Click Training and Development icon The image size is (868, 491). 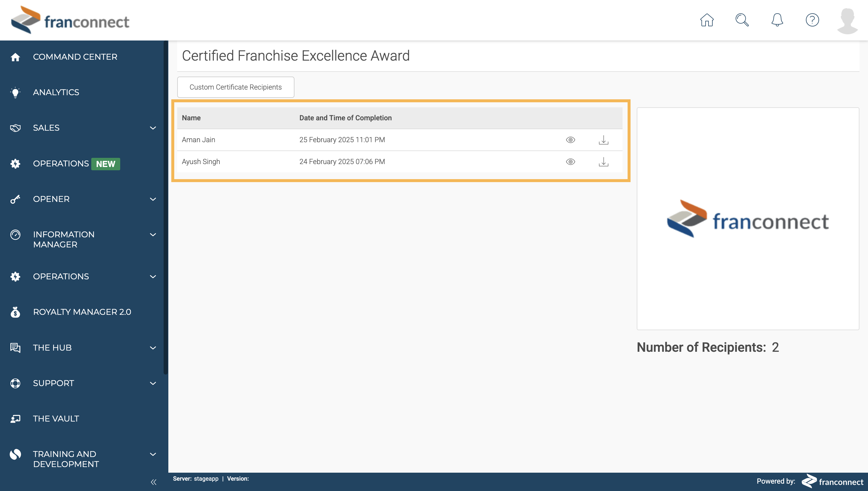click(x=15, y=454)
